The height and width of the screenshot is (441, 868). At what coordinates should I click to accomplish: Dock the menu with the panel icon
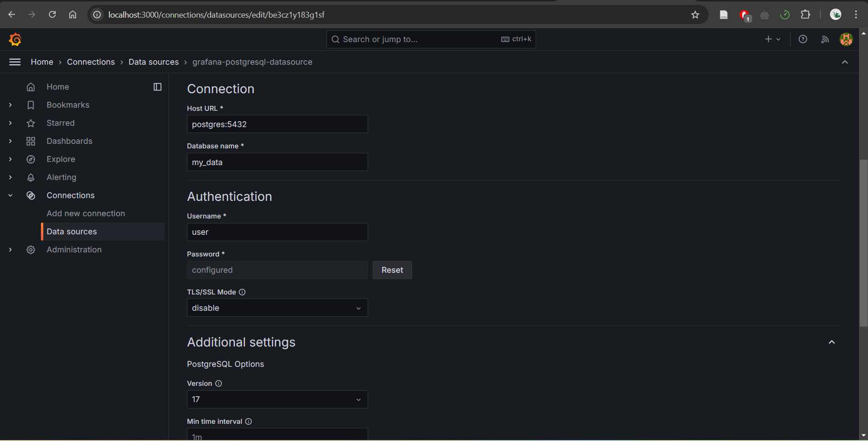[x=157, y=86]
